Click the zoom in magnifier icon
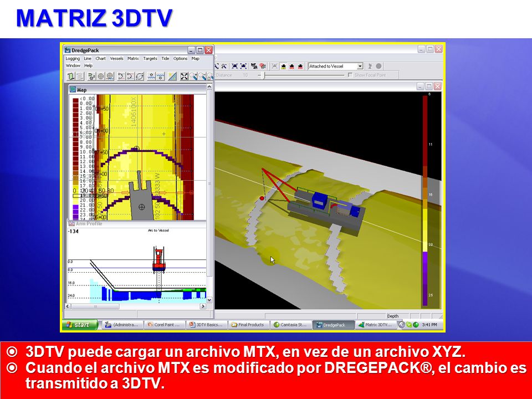This screenshot has height=399, width=532. tap(193, 76)
